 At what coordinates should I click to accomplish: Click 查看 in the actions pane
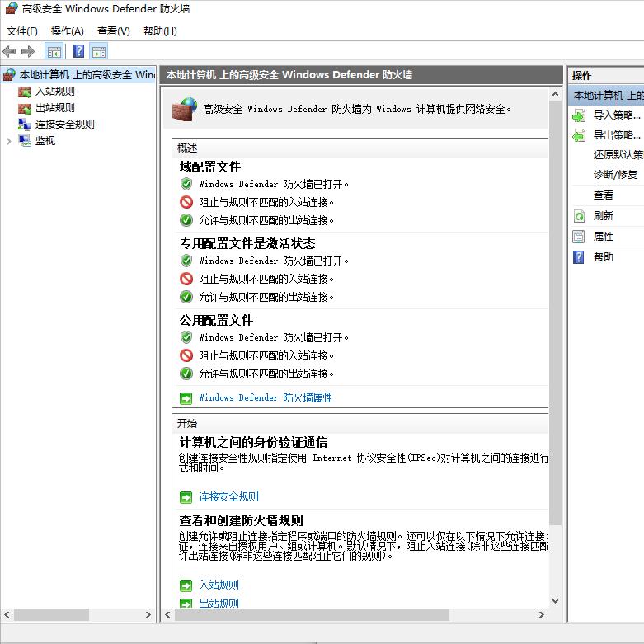pyautogui.click(x=604, y=195)
